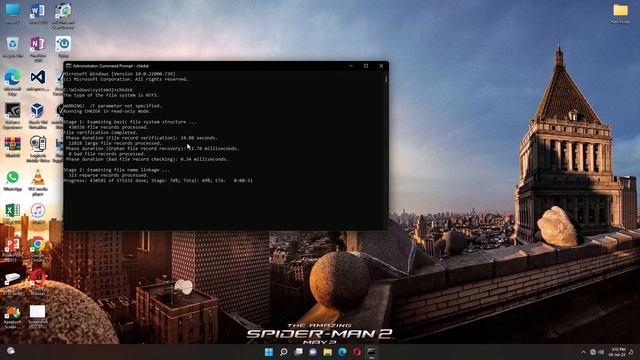
Task: Maximize the Command Prompt window
Action: tap(366, 66)
